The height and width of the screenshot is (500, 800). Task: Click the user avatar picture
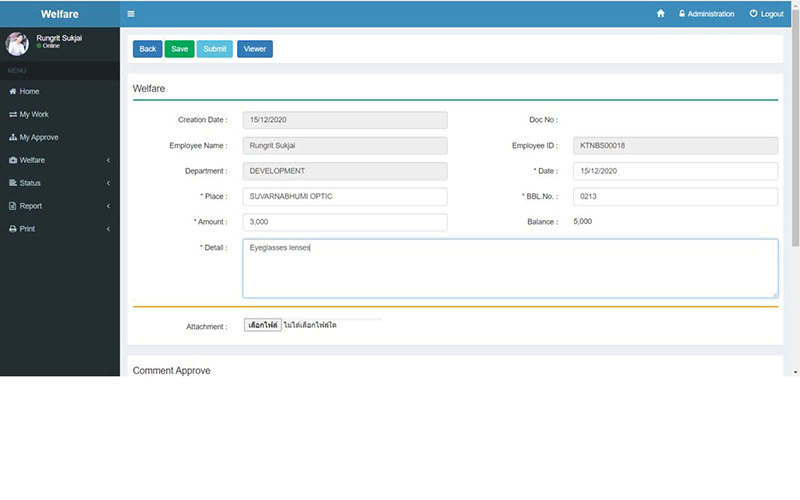click(17, 44)
